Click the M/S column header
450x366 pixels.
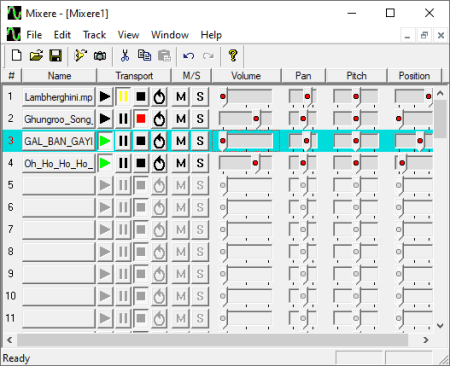coord(192,76)
